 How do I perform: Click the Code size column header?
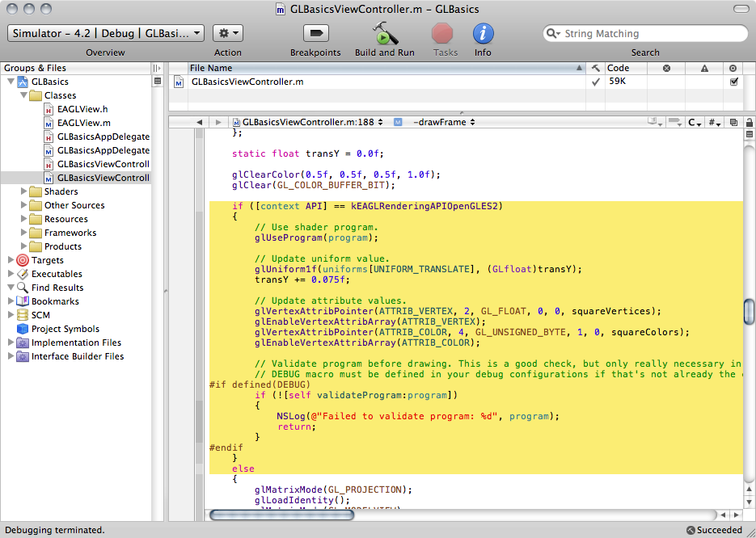(625, 68)
